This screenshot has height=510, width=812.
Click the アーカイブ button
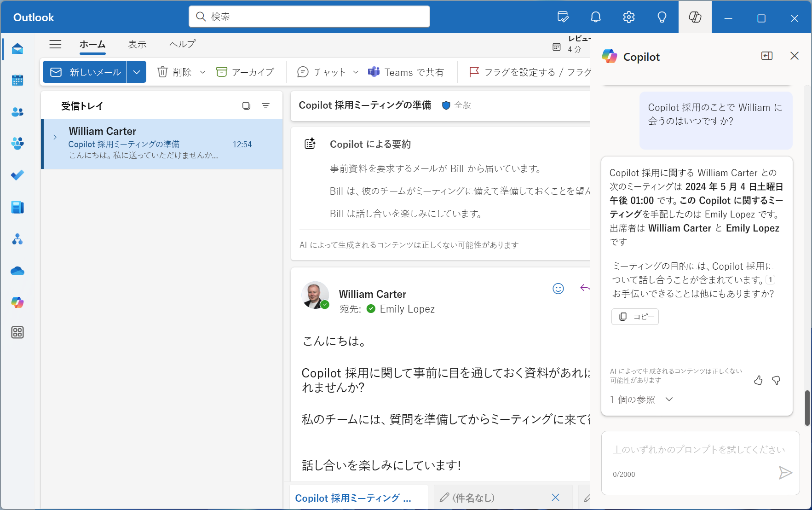click(245, 72)
